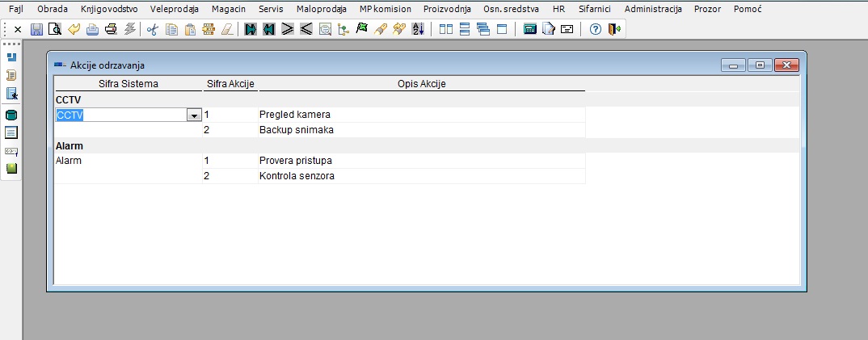Click the blue question mark Help icon
The width and height of the screenshot is (868, 340).
(596, 29)
